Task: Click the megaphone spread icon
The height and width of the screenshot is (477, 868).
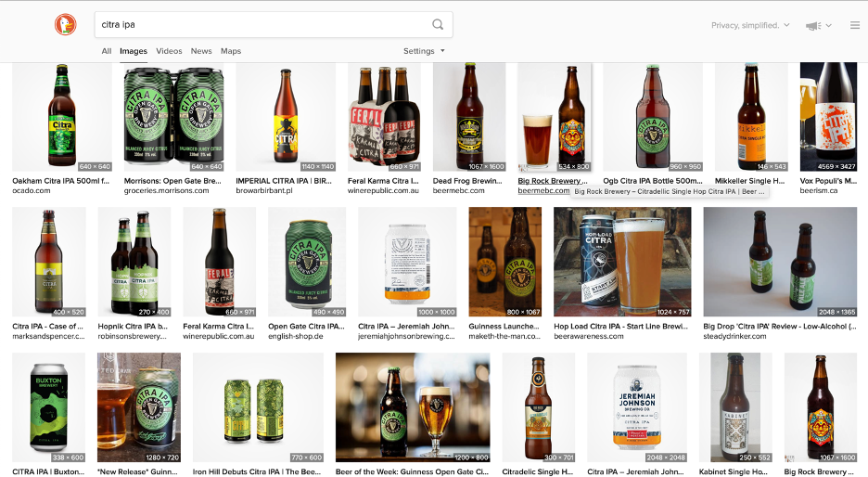Action: (812, 25)
